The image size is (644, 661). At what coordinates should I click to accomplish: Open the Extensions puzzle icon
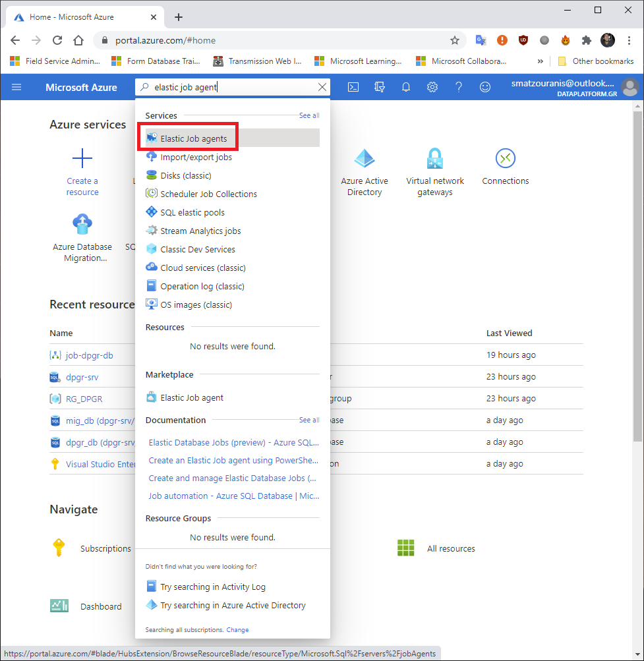tap(586, 40)
